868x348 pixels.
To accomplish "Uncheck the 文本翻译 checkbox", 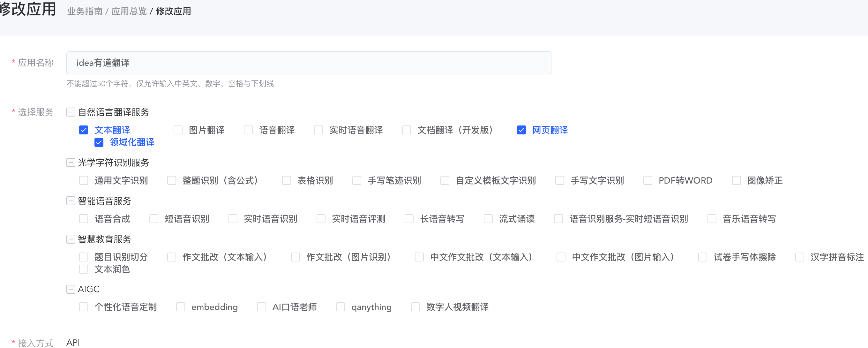I will pyautogui.click(x=84, y=130).
